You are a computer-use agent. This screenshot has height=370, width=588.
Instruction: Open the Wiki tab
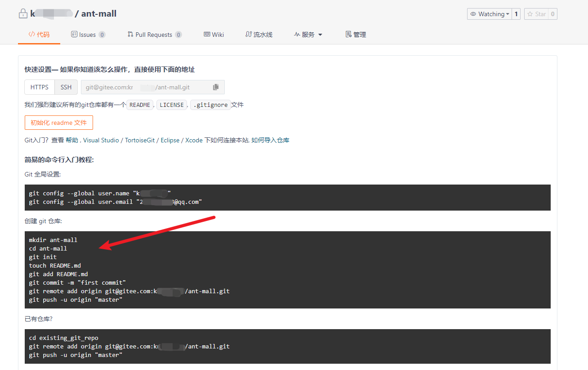click(214, 35)
